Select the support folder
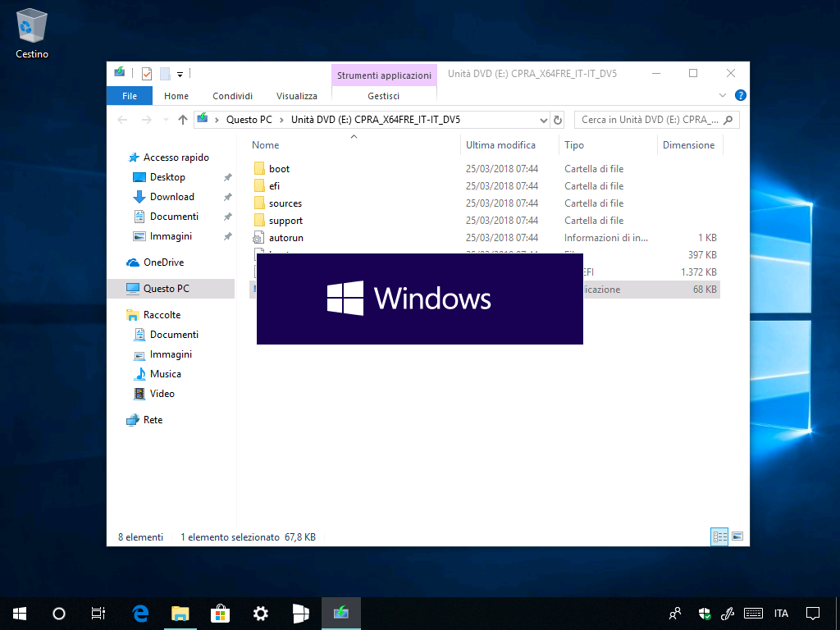This screenshot has width=840, height=630. 286,220
